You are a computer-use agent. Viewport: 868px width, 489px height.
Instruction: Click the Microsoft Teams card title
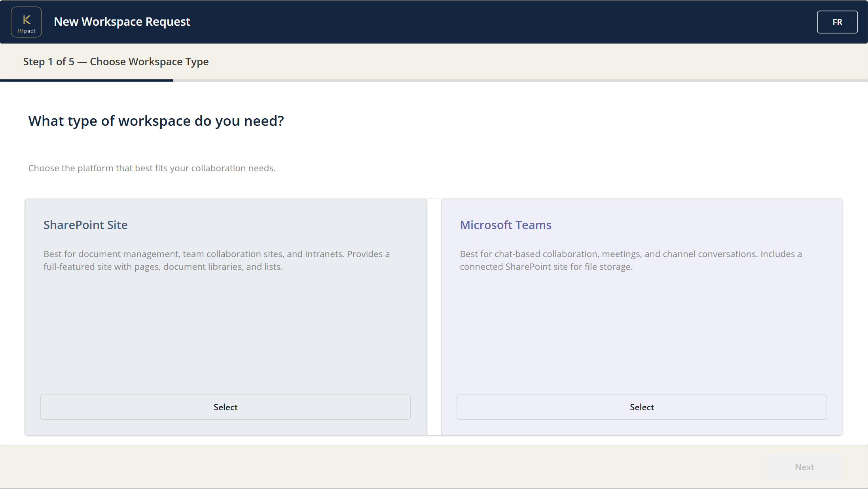[506, 225]
